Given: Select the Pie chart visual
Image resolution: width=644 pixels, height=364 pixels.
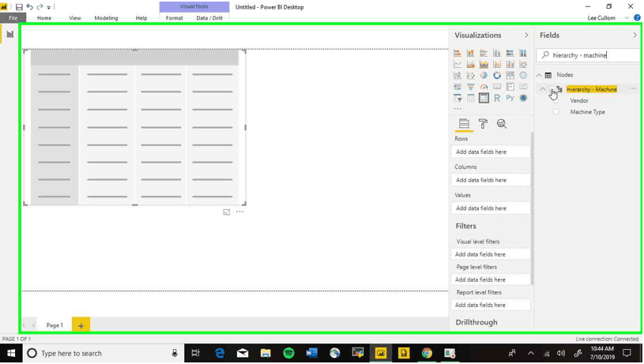Looking at the screenshot, I should [484, 75].
